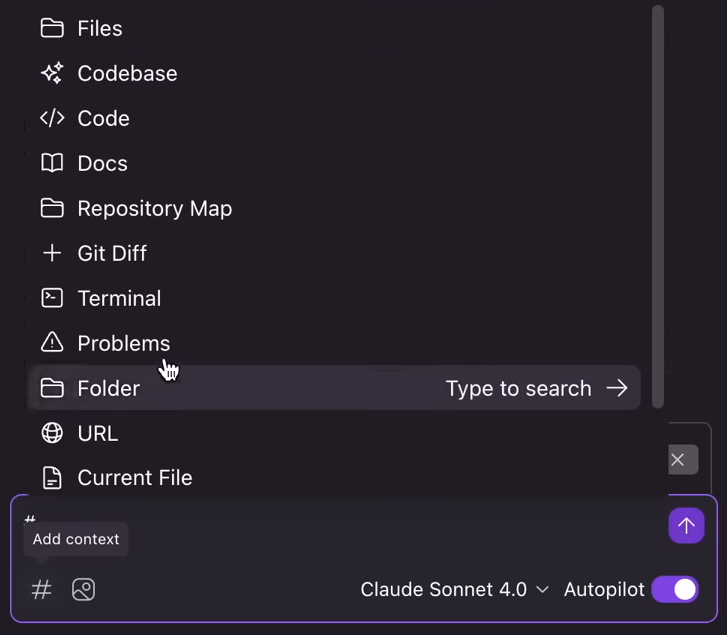Toggle the Autopilot switch off
The width and height of the screenshot is (727, 635).
point(675,590)
